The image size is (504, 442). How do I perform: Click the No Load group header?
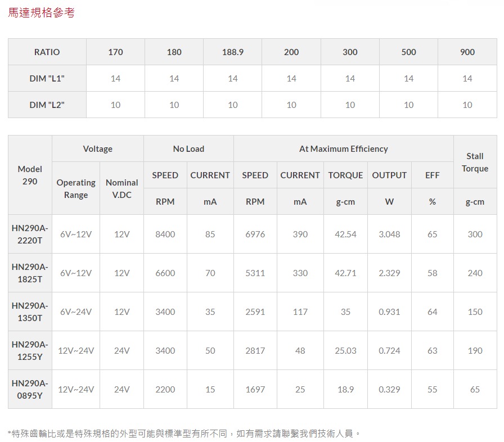pyautogui.click(x=188, y=148)
